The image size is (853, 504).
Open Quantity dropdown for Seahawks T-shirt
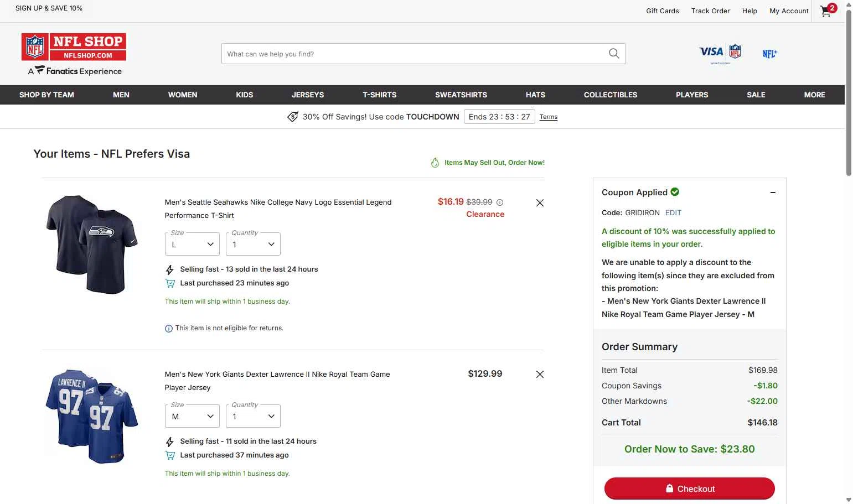tap(253, 245)
